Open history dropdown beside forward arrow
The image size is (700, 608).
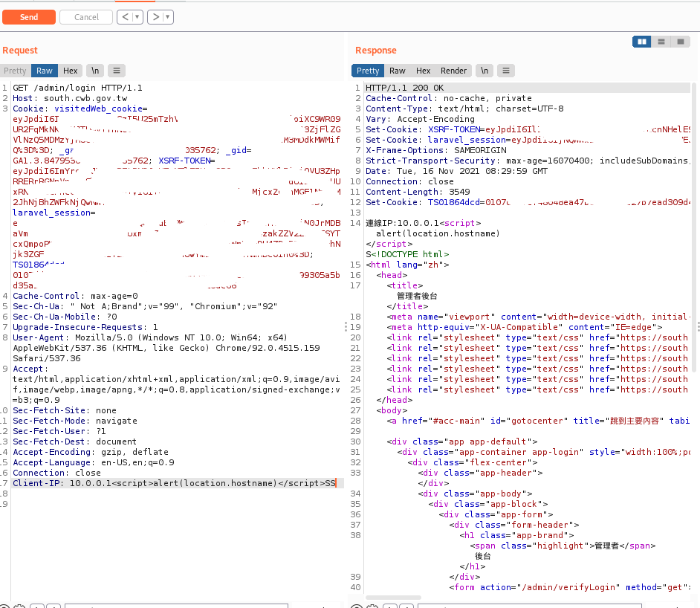coord(168,17)
